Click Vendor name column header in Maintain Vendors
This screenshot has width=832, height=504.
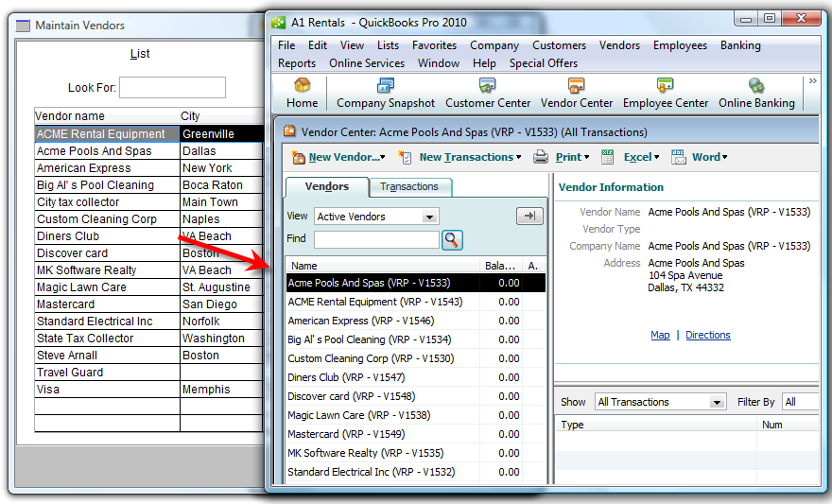[x=106, y=116]
